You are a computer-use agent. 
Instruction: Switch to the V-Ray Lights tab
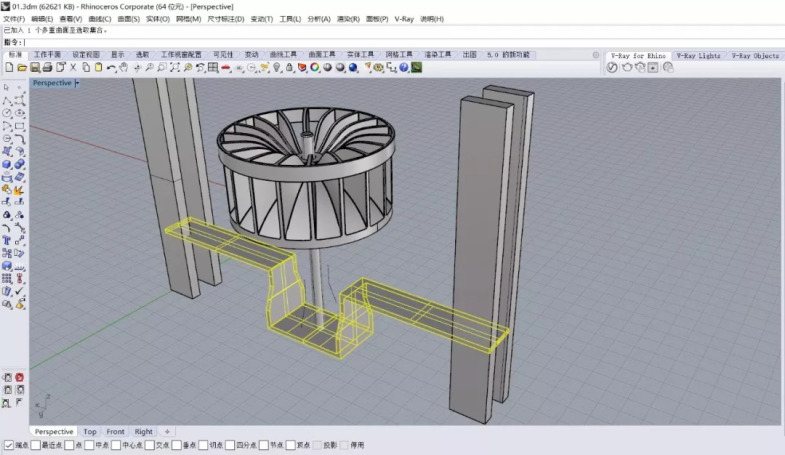click(x=697, y=56)
